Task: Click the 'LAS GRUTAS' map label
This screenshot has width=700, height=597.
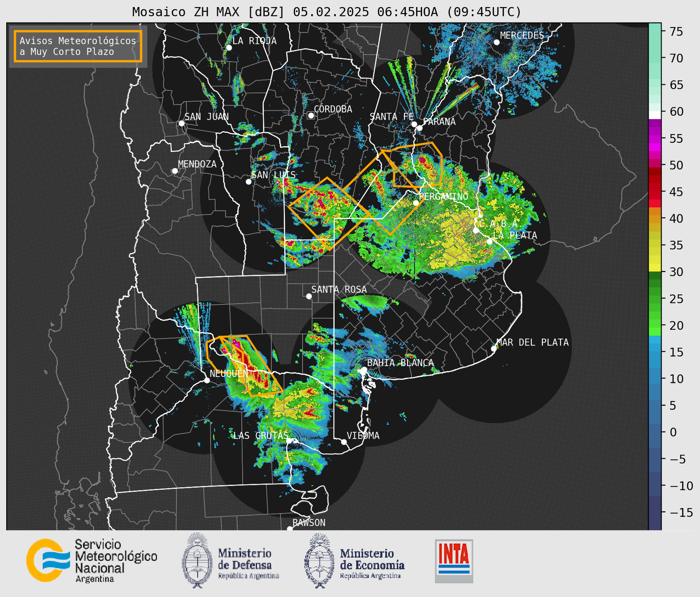Action: click(x=261, y=436)
